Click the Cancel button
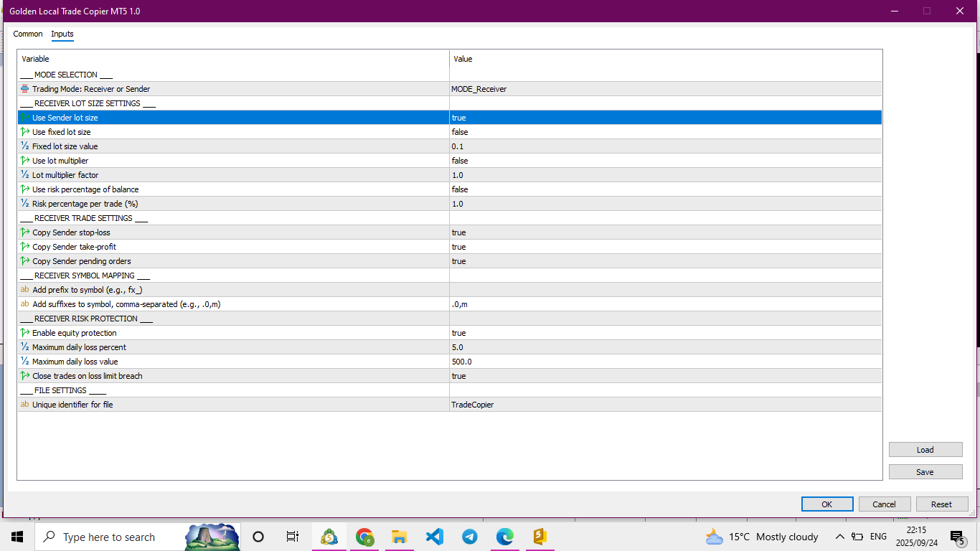The width and height of the screenshot is (980, 551). (x=885, y=504)
